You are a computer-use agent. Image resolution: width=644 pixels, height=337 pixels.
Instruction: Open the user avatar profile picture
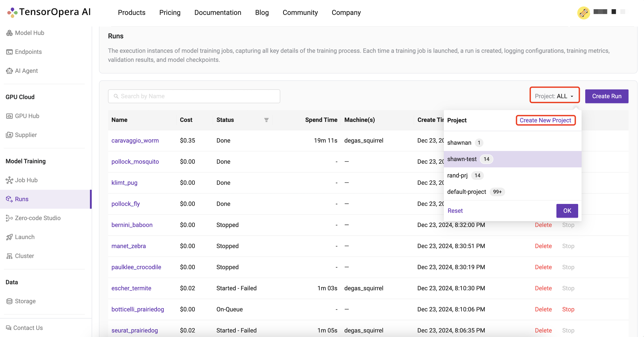[x=584, y=12]
